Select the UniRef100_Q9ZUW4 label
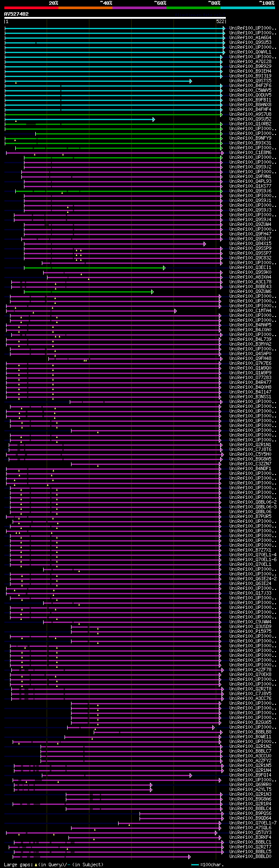Image resolution: width=279 pixels, height=868 pixels. (x=250, y=224)
